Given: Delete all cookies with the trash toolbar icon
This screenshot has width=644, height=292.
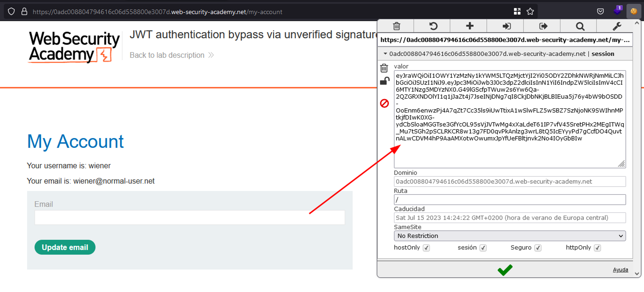Looking at the screenshot, I should 396,26.
